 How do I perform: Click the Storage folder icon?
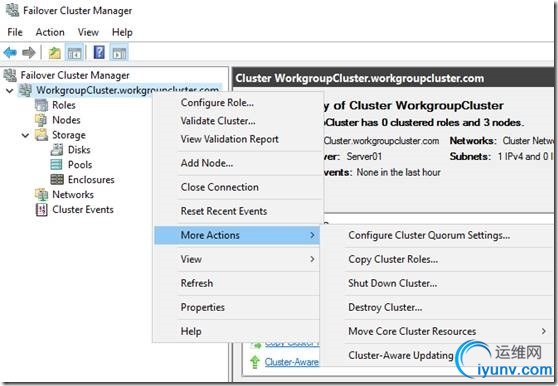click(x=41, y=135)
